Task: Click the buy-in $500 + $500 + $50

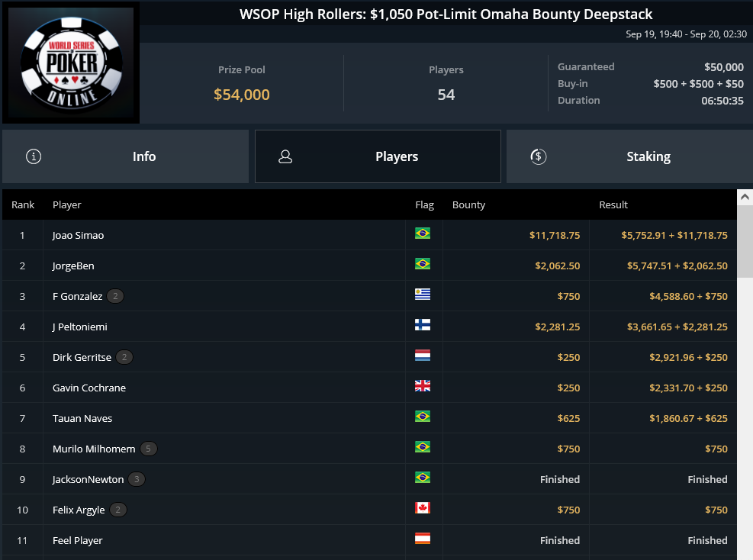Action: coord(698,84)
